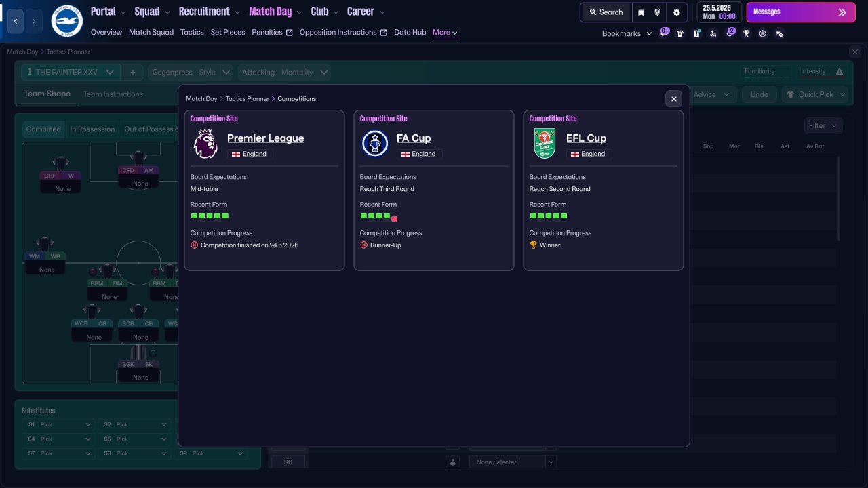The width and height of the screenshot is (868, 488).
Task: Click the circular bookmark icon beside the trophy
Action: coord(763,33)
